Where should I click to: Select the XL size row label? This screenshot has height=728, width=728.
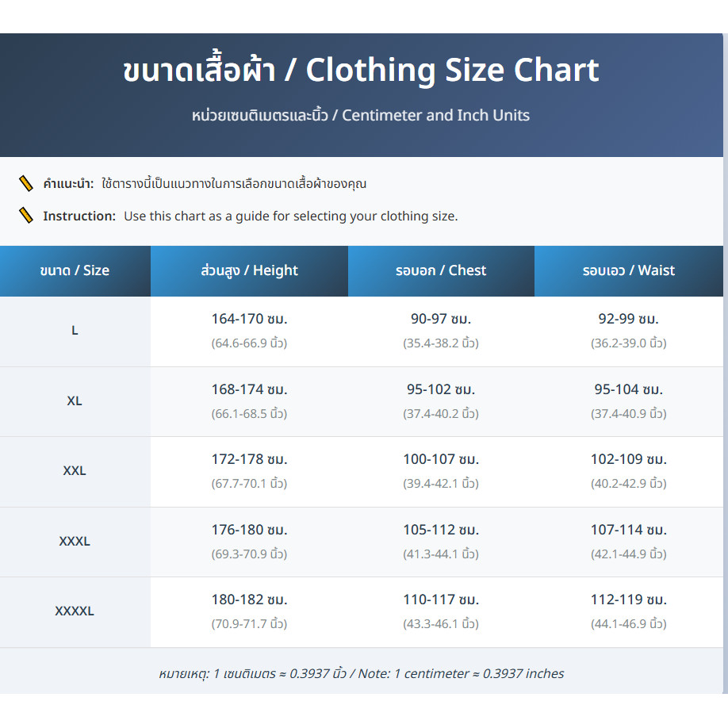[75, 401]
